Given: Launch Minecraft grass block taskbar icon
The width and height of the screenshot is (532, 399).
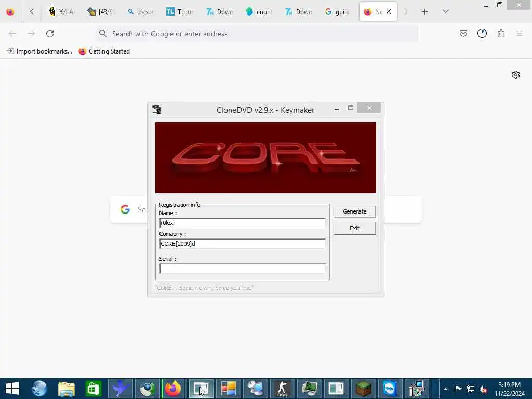Looking at the screenshot, I should tap(363, 389).
